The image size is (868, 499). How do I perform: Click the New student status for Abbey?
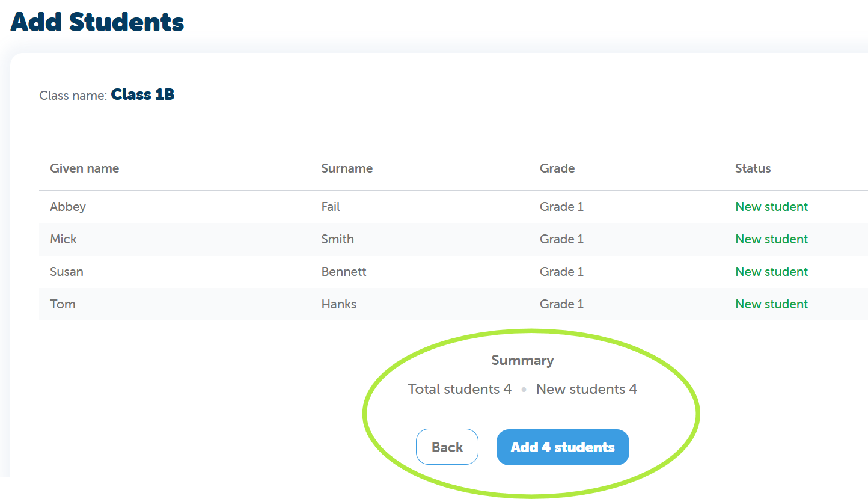(771, 207)
